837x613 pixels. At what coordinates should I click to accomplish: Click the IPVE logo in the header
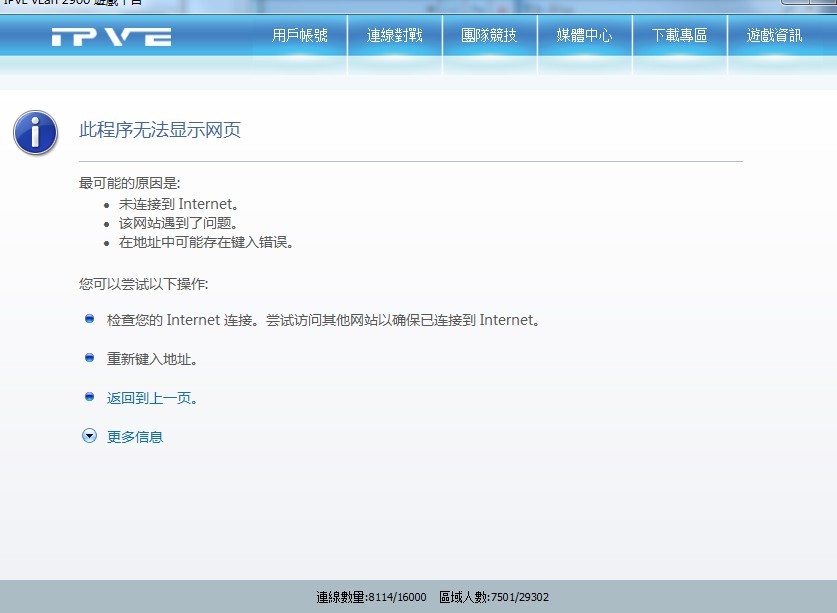[x=111, y=37]
